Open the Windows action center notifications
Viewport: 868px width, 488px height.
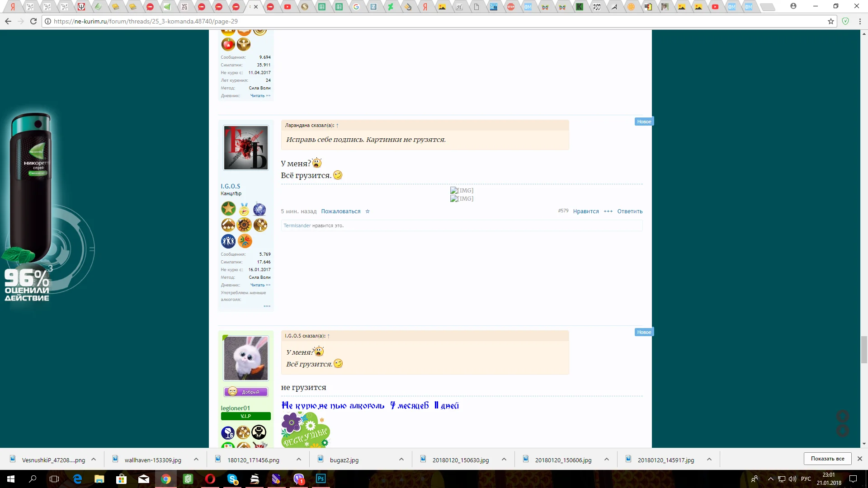pos(853,479)
